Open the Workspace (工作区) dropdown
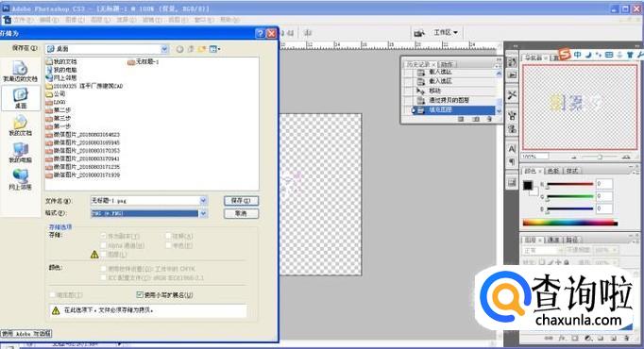This screenshot has width=644, height=349. 446,32
